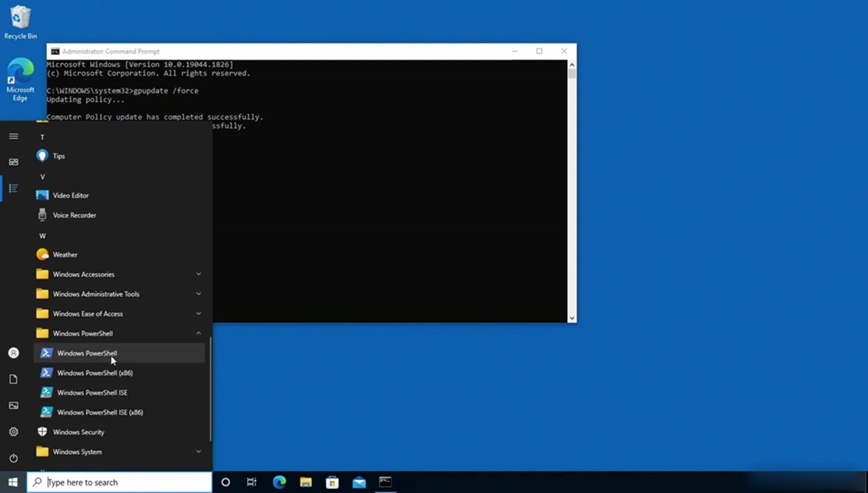The height and width of the screenshot is (493, 868).
Task: Open Task View on taskbar
Action: tap(252, 482)
